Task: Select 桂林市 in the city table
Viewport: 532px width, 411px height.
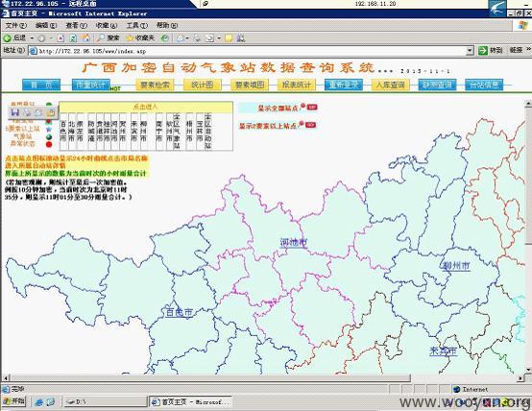Action: 107,132
